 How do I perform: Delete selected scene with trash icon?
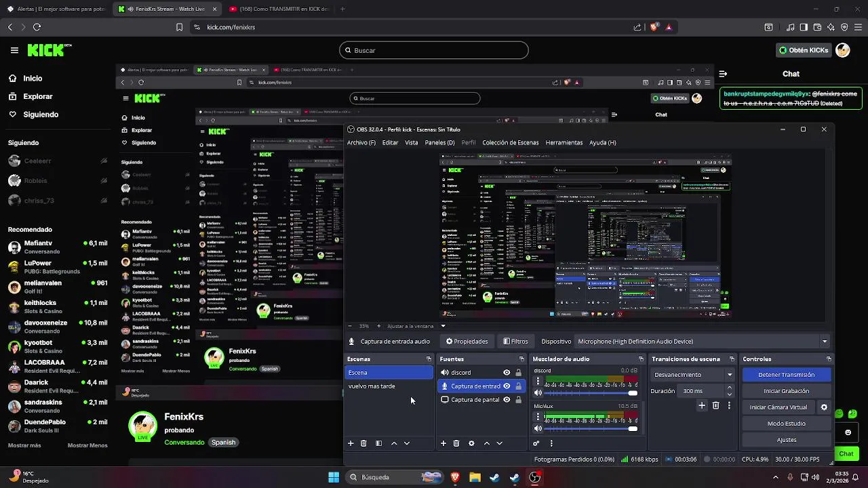pos(363,443)
